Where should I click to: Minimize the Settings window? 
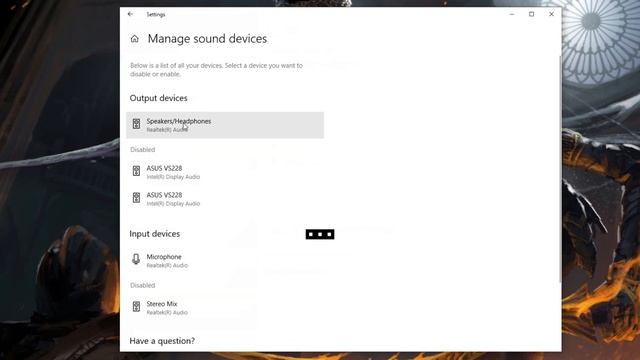(512, 14)
